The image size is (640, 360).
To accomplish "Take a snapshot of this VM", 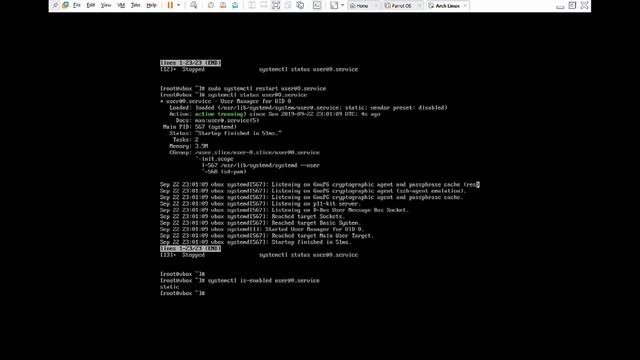I will pos(211,5).
